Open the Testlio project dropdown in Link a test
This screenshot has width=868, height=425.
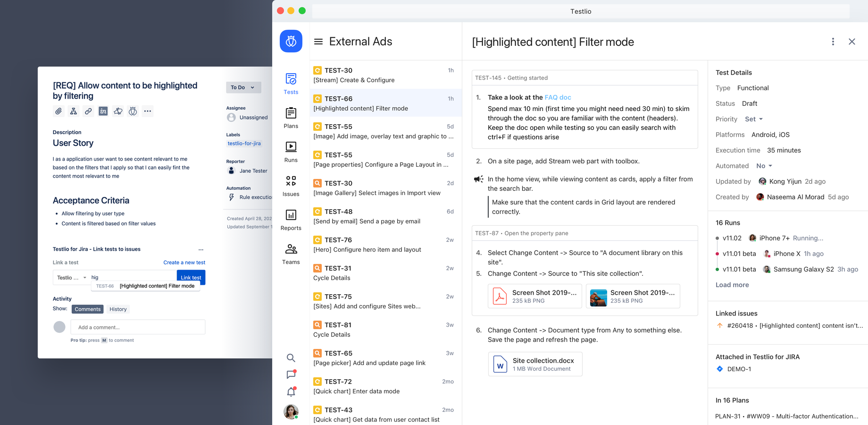71,277
